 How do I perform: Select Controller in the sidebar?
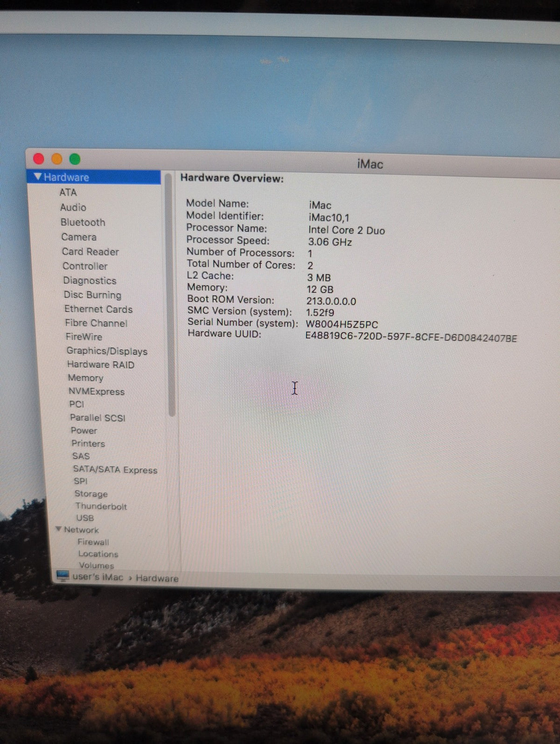[x=85, y=266]
